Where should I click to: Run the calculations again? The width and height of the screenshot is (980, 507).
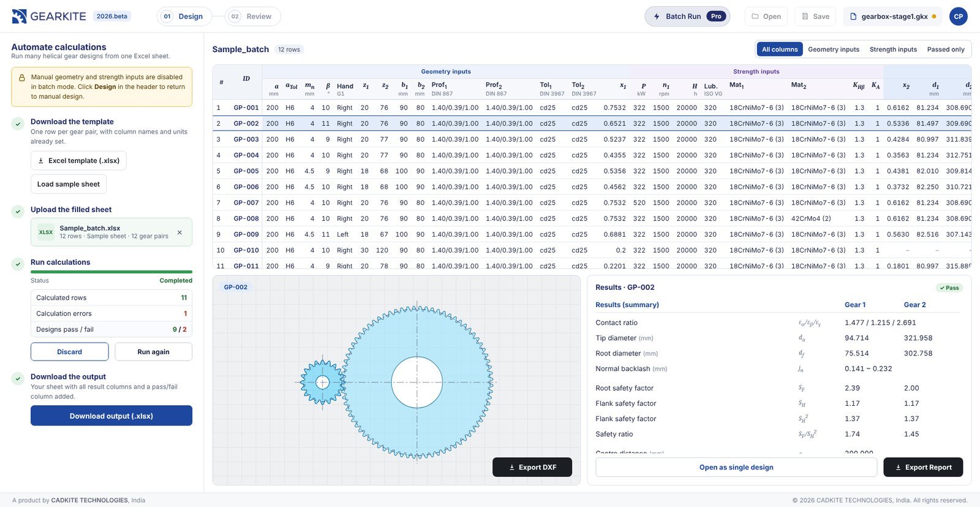(x=153, y=352)
